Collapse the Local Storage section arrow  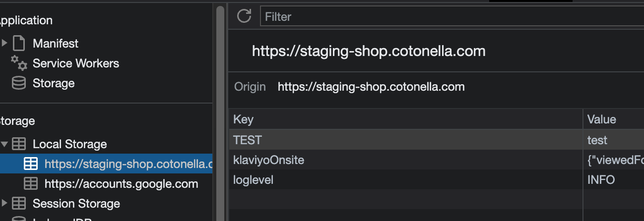coord(4,144)
